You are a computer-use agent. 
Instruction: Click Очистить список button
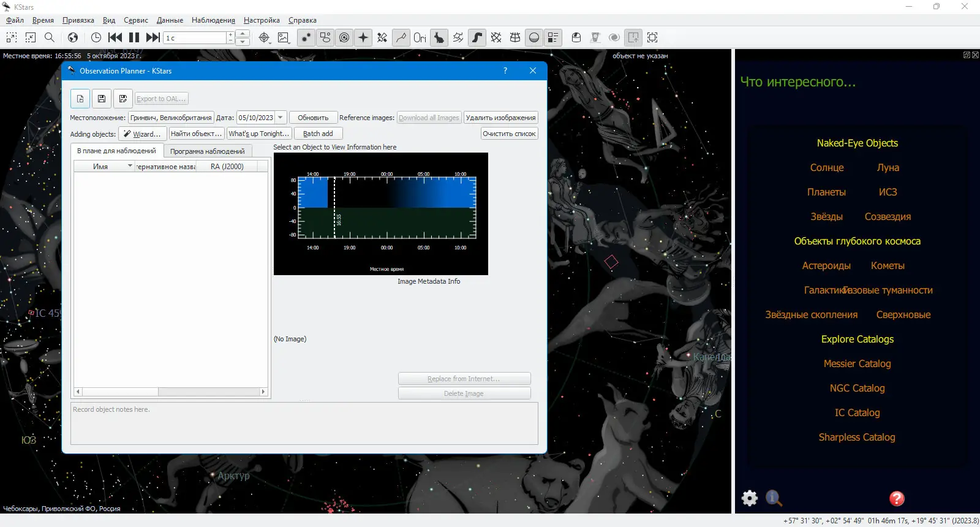[x=509, y=134]
